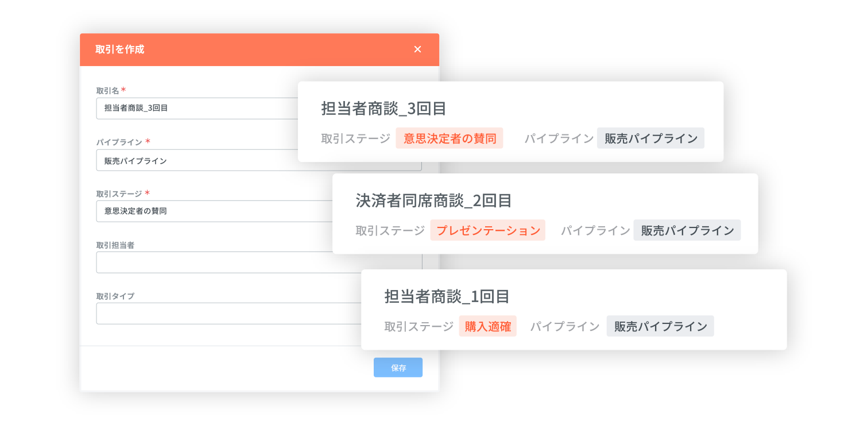The image size is (868, 425).
Task: Click the 取引名 input field
Action: 196,108
